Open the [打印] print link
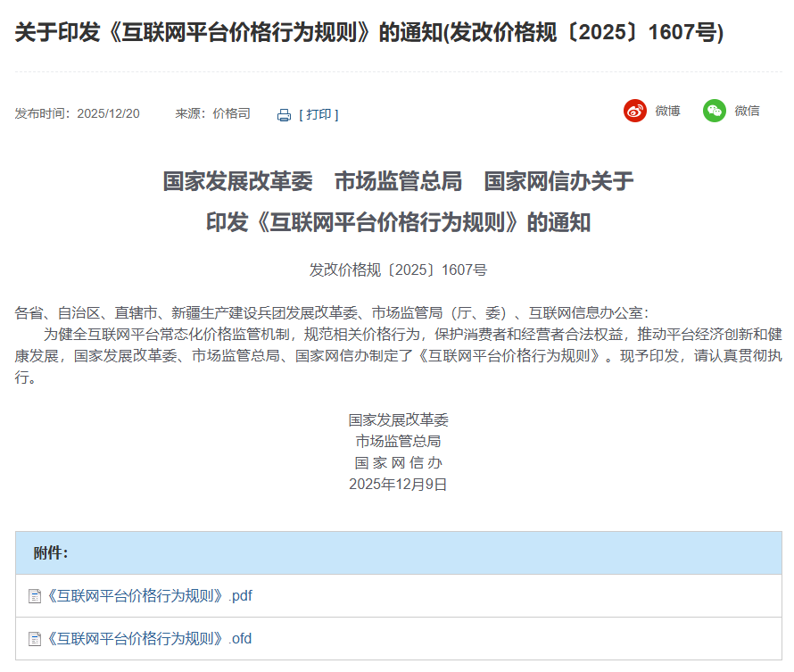Screen dimensions: 794x672 coord(318,113)
